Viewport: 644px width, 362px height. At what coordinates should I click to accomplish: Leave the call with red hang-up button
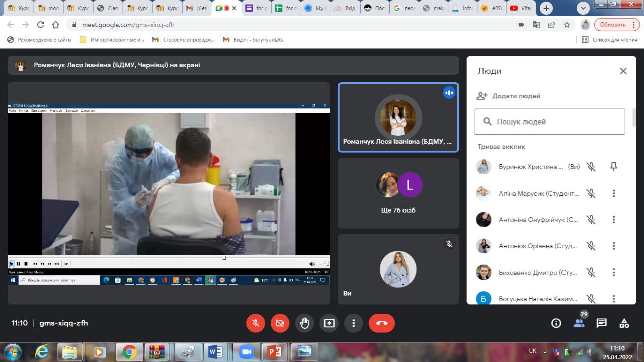click(381, 323)
